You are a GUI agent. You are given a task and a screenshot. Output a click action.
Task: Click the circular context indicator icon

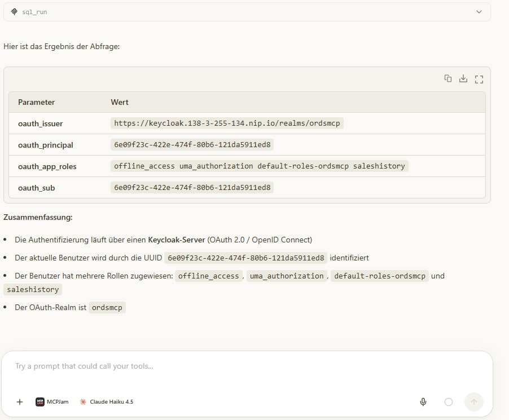448,402
